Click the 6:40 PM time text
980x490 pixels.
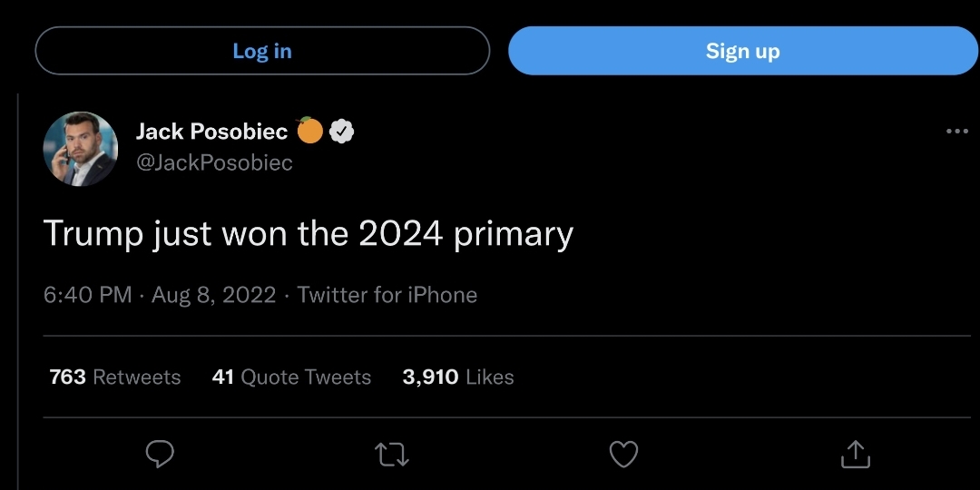coord(87,295)
